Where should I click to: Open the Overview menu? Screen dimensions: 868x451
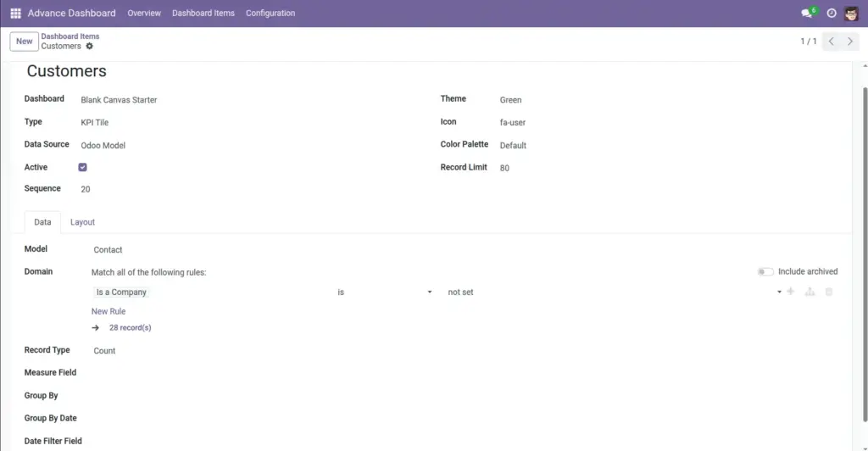(x=144, y=13)
